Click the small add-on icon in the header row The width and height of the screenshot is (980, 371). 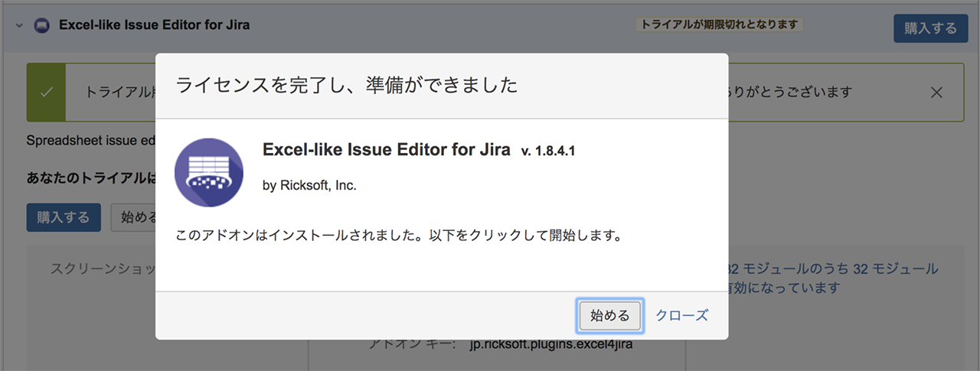[x=42, y=25]
